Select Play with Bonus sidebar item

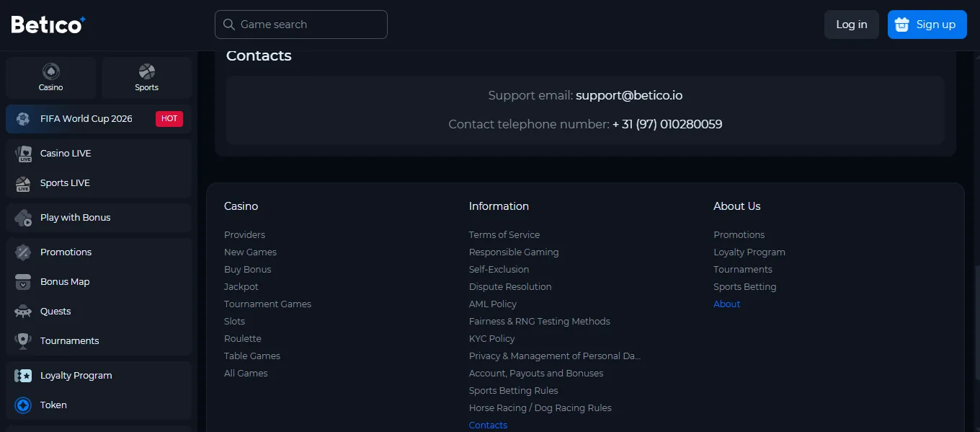(x=99, y=218)
